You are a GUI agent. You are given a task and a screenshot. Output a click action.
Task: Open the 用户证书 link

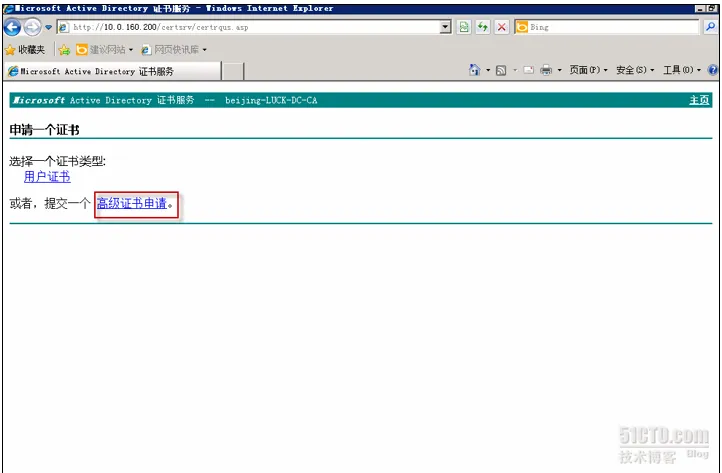(x=47, y=177)
